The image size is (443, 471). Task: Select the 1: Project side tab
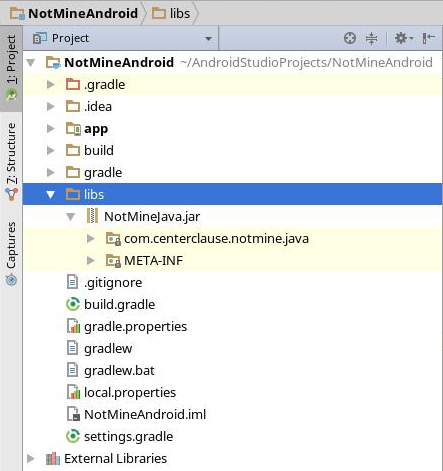pyautogui.click(x=11, y=68)
